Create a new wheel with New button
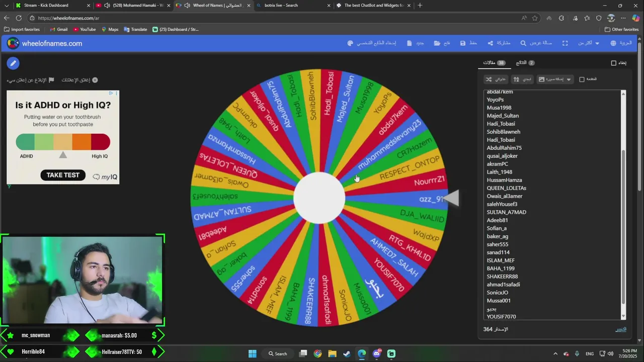 click(415, 43)
